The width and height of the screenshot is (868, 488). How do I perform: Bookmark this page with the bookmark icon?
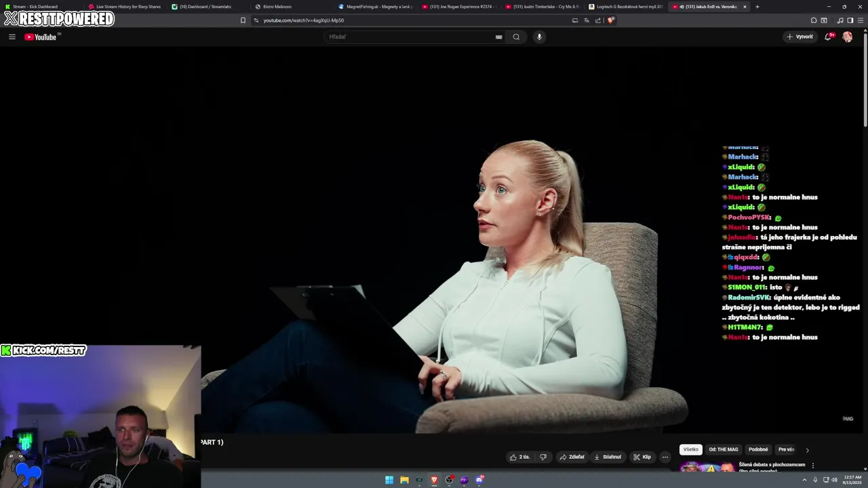[x=243, y=20]
